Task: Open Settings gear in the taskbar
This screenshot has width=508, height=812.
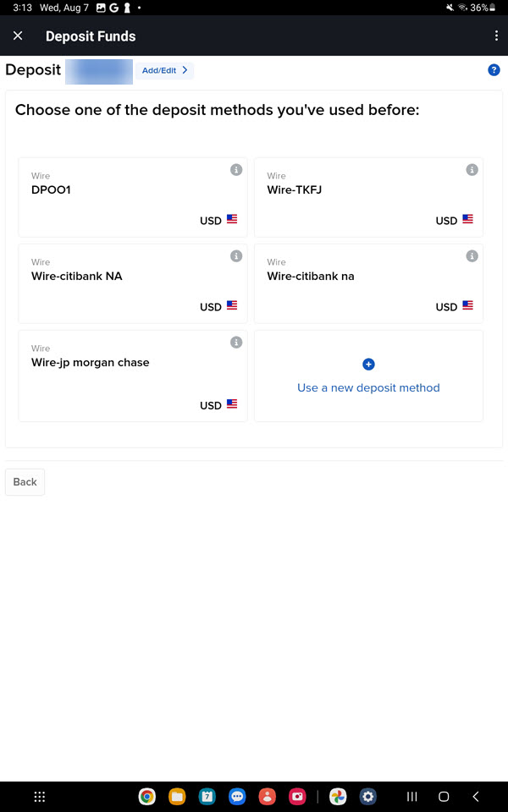Action: point(368,797)
